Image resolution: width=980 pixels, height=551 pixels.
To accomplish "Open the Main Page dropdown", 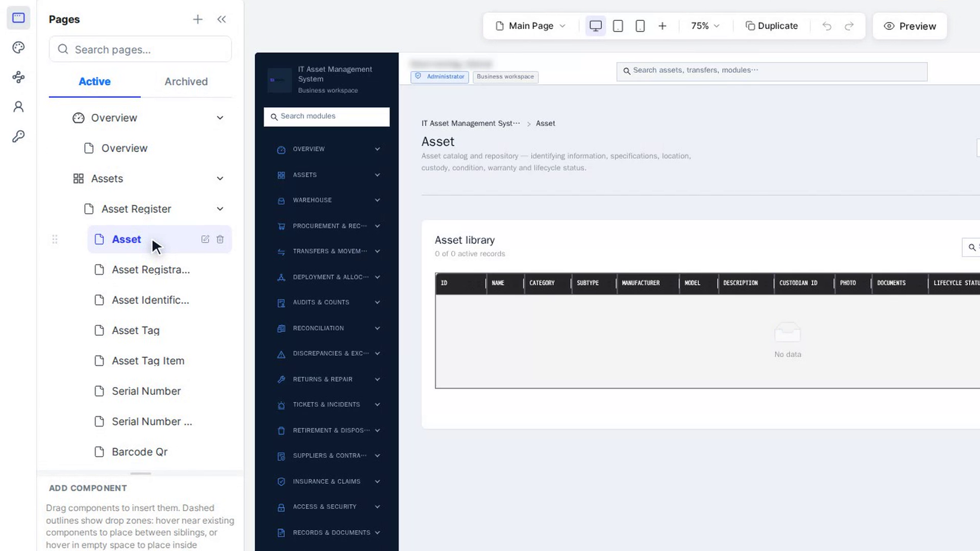I will tap(531, 26).
